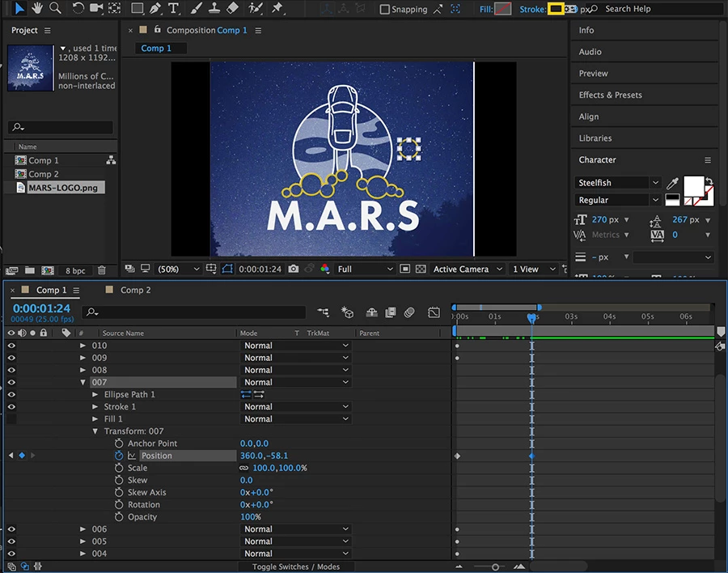Delete selected project item with trash icon
The image size is (728, 573).
coord(102,270)
